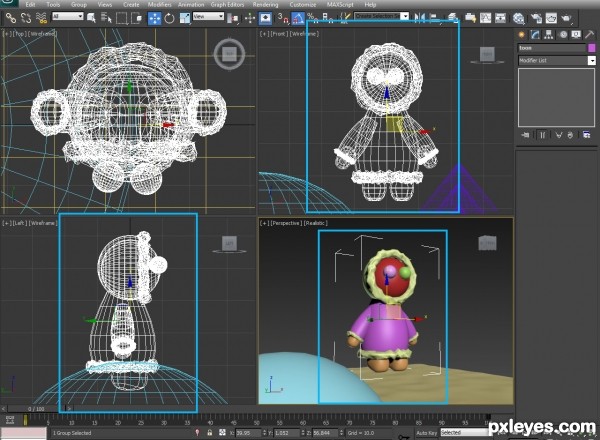600x440 pixels.
Task: Activate the Select Object tool
Action: coord(91,18)
